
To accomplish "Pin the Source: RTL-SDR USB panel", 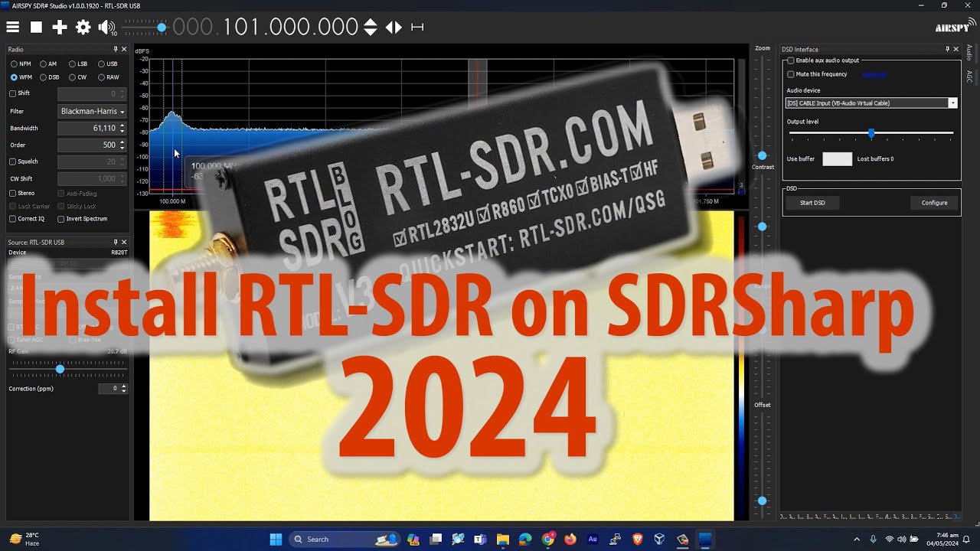I will 116,243.
